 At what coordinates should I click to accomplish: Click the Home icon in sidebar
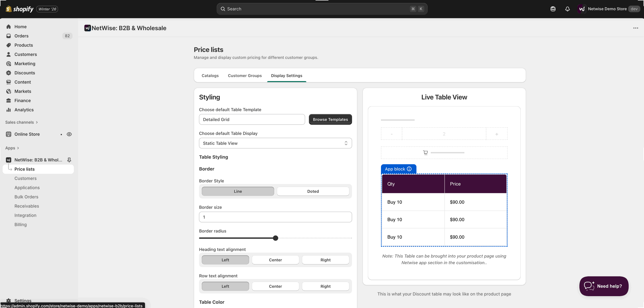[x=9, y=27]
